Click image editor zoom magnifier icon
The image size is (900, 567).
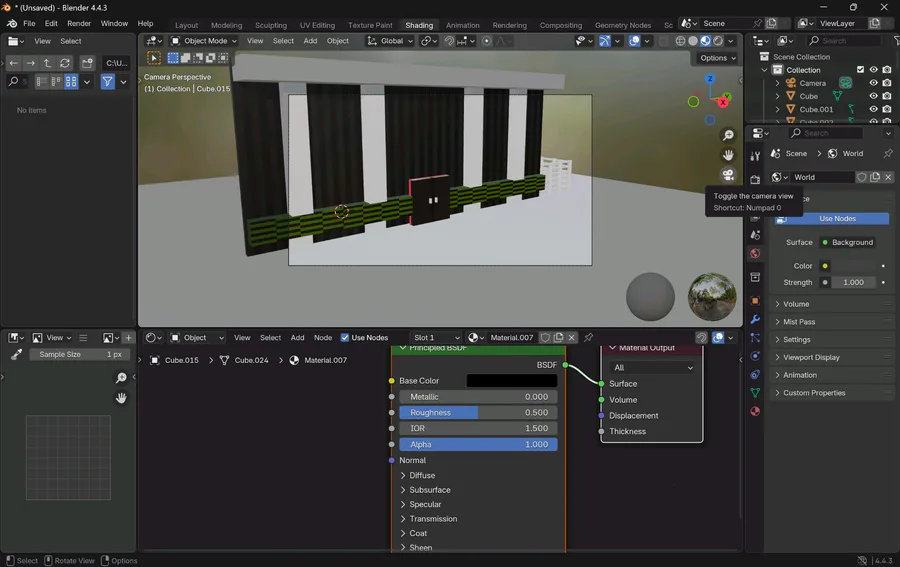tap(121, 378)
